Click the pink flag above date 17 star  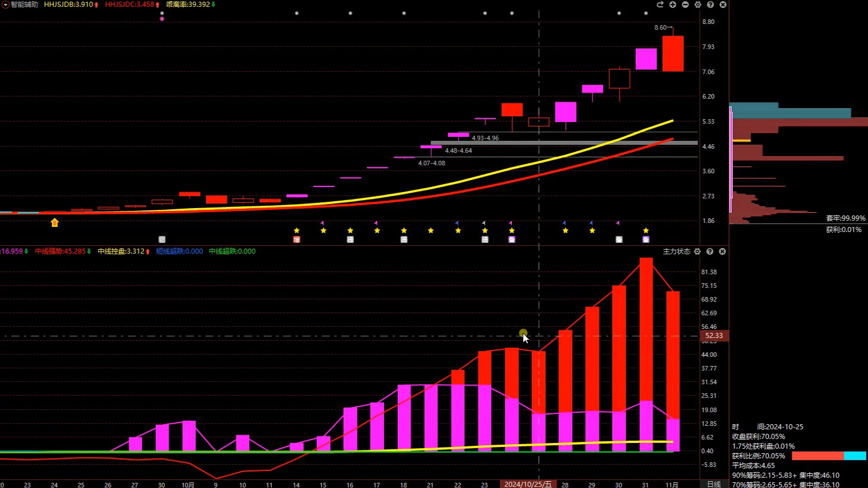[376, 223]
